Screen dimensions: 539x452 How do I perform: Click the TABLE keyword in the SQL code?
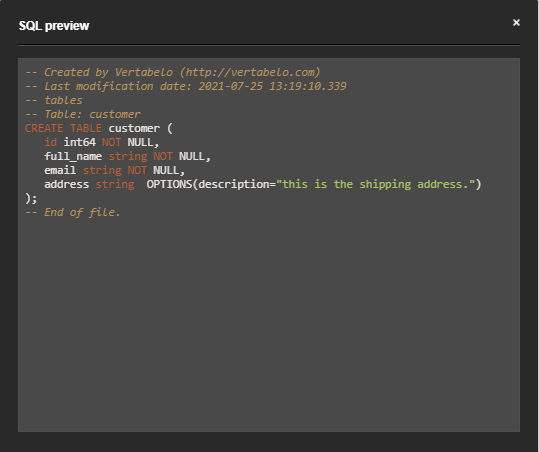pos(86,128)
